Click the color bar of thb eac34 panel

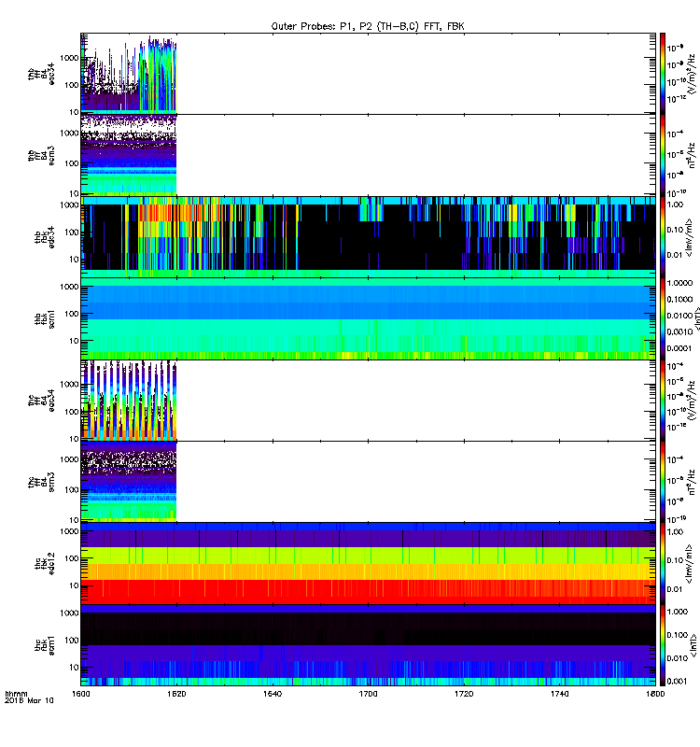(663, 74)
